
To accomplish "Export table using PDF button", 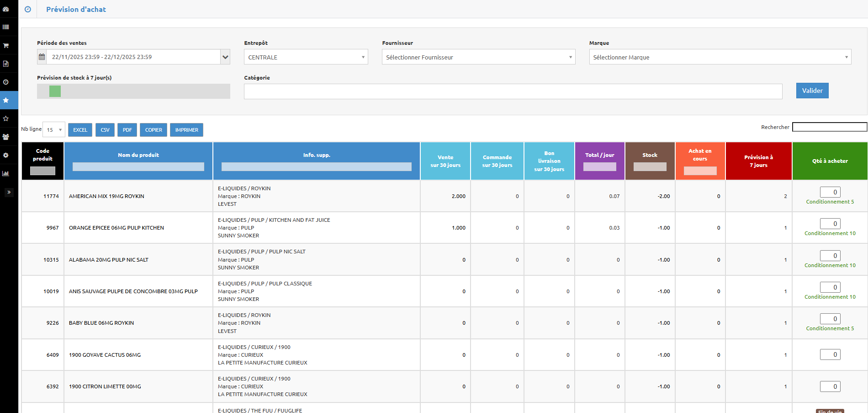I will tap(127, 130).
